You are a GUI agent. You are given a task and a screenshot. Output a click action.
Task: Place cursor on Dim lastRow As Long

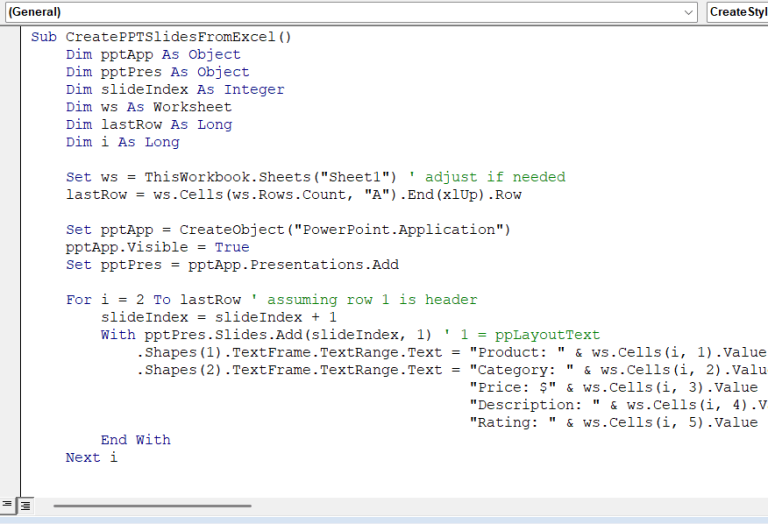148,125
